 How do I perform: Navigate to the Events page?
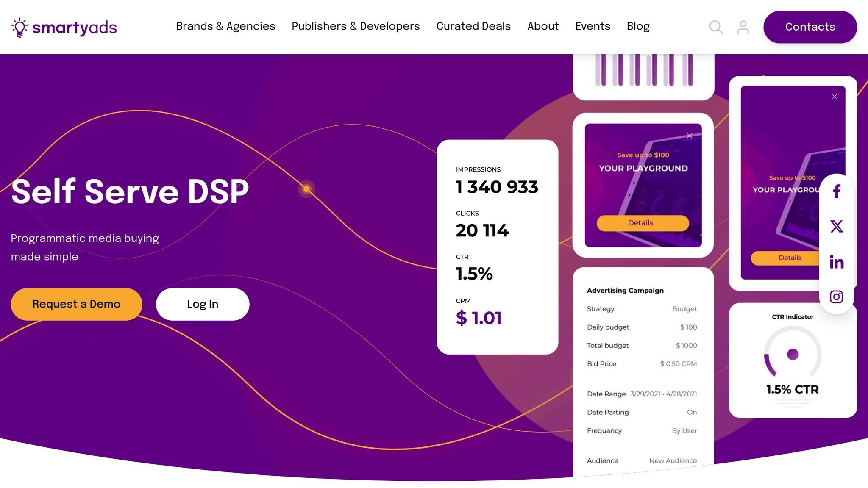pyautogui.click(x=593, y=26)
